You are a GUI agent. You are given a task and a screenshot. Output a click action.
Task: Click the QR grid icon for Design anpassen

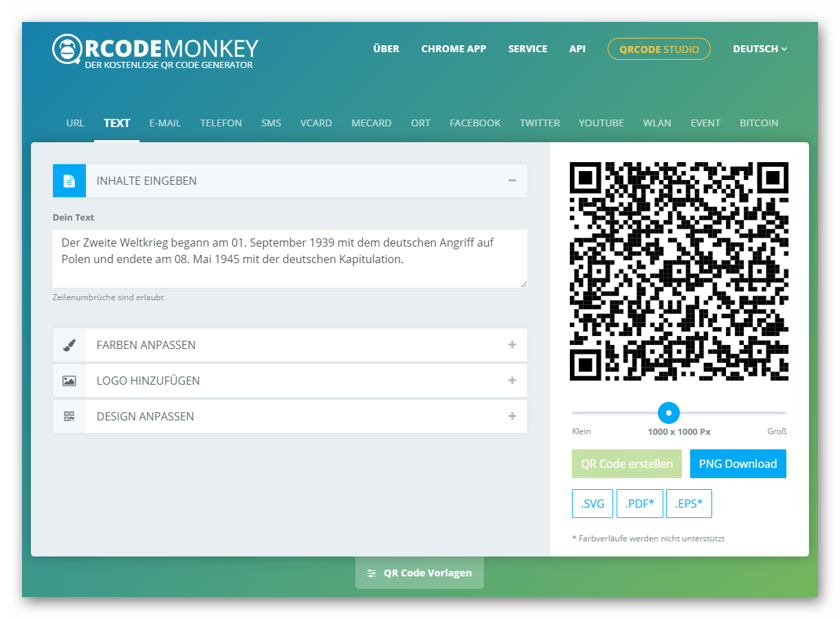[x=69, y=416]
